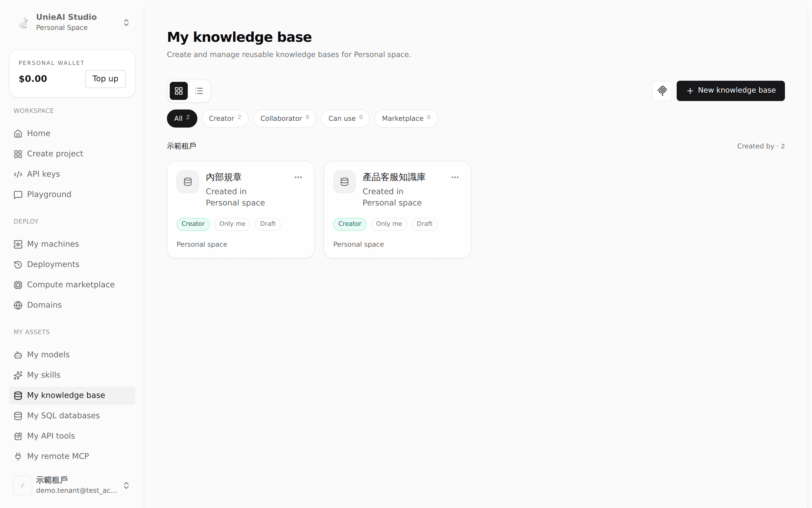This screenshot has height=508, width=812.
Task: Click the My machines icon
Action: point(18,244)
